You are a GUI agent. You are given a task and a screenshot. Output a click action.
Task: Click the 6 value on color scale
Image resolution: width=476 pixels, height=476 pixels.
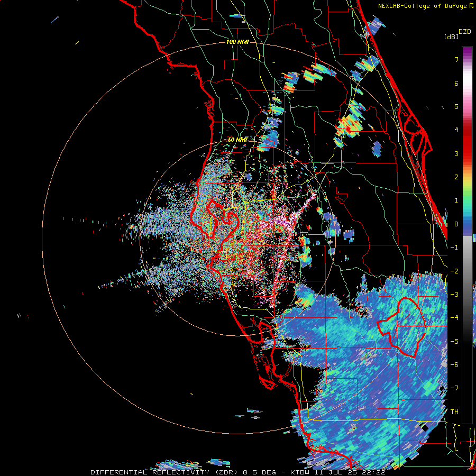tap(456, 83)
